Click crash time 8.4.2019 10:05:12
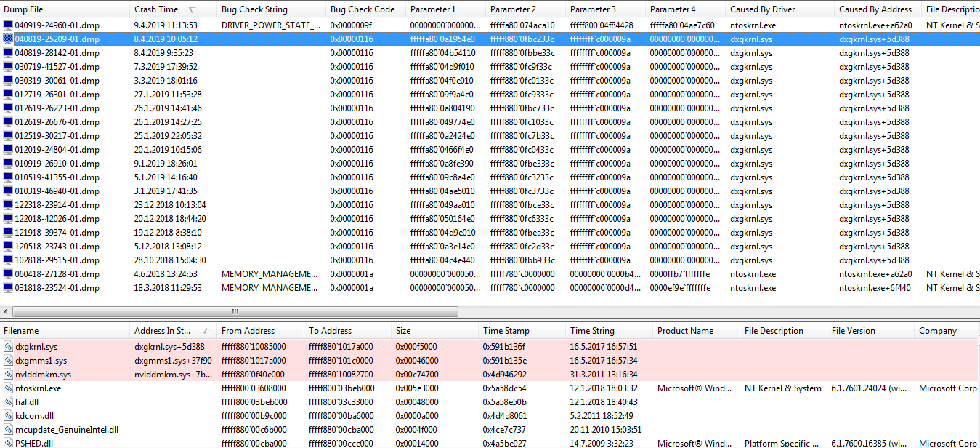 pyautogui.click(x=166, y=39)
